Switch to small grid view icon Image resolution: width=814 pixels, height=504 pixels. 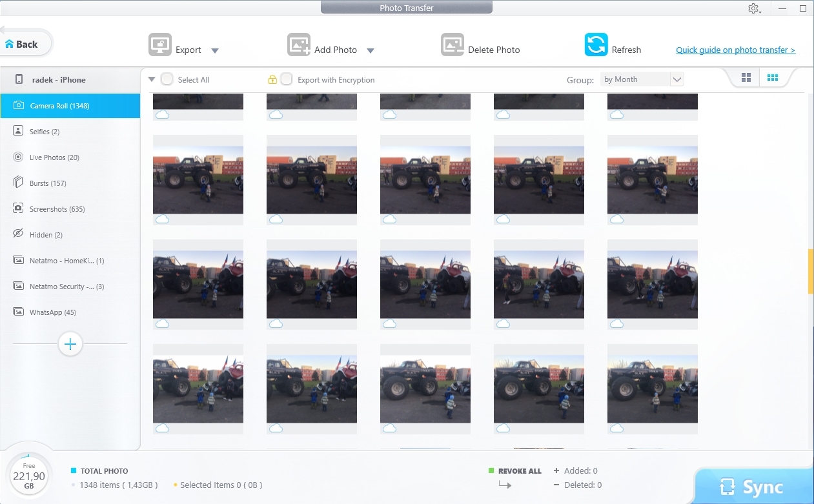772,78
